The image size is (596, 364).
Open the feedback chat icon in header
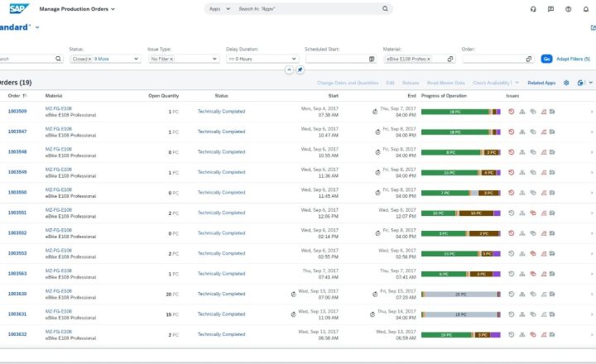pos(550,9)
